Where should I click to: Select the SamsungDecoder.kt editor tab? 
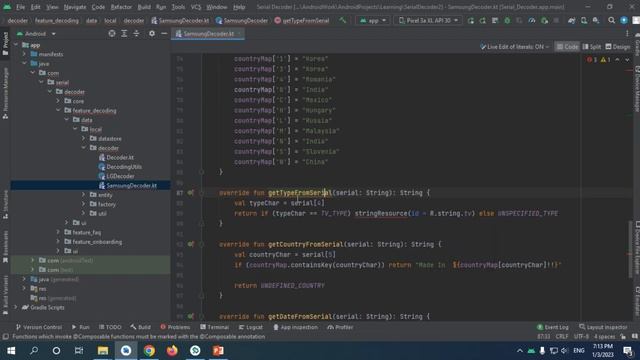208,34
